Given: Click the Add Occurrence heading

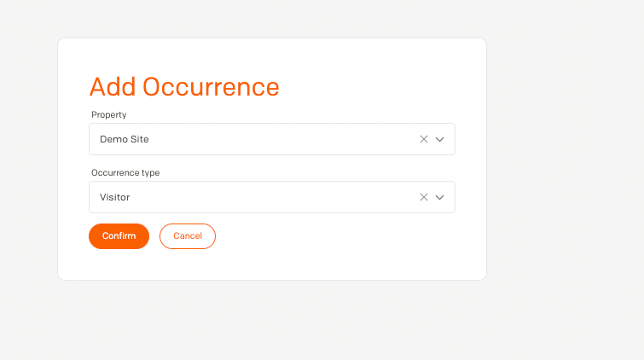Looking at the screenshot, I should coord(184,87).
